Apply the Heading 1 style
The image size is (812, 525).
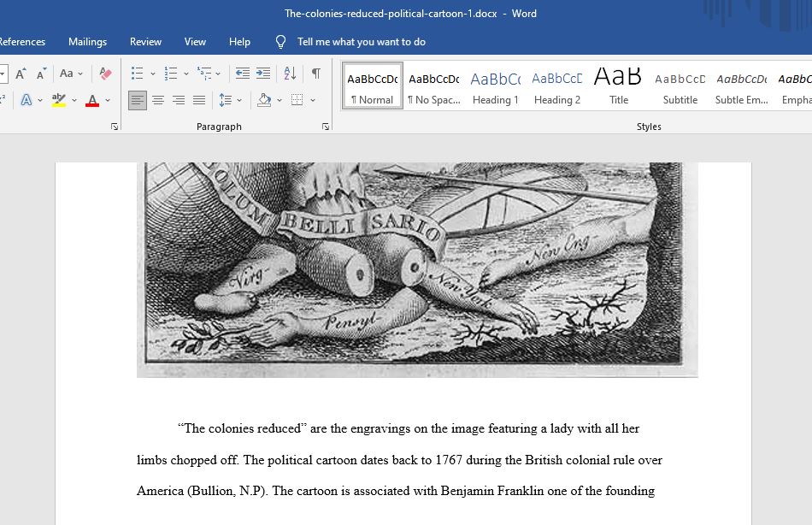(x=496, y=86)
